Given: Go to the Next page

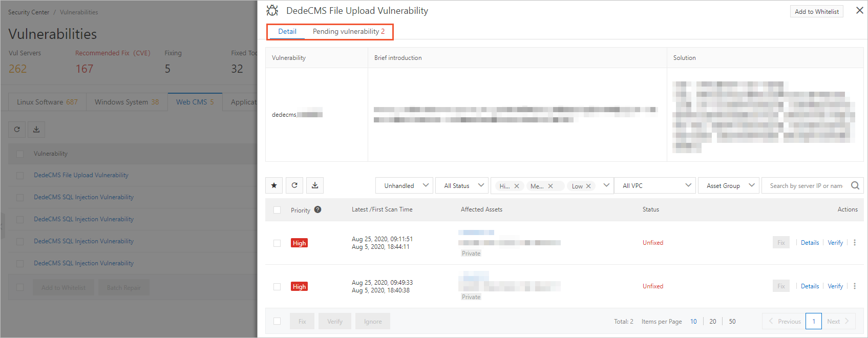Looking at the screenshot, I should tap(839, 321).
